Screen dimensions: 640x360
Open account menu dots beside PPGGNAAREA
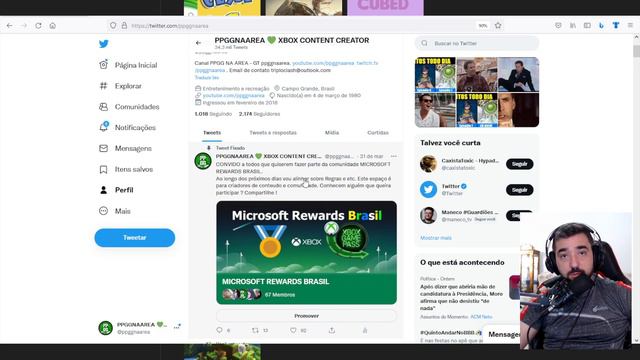[177, 327]
